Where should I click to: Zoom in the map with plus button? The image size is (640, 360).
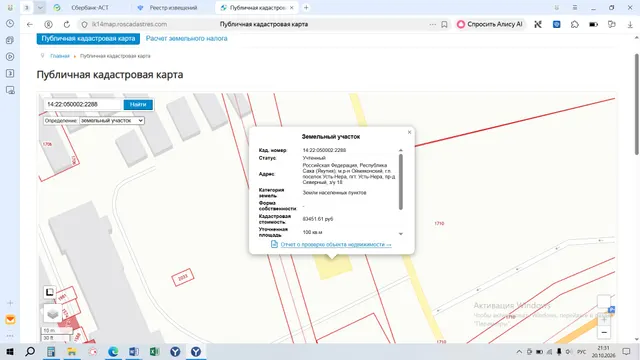tap(604, 320)
